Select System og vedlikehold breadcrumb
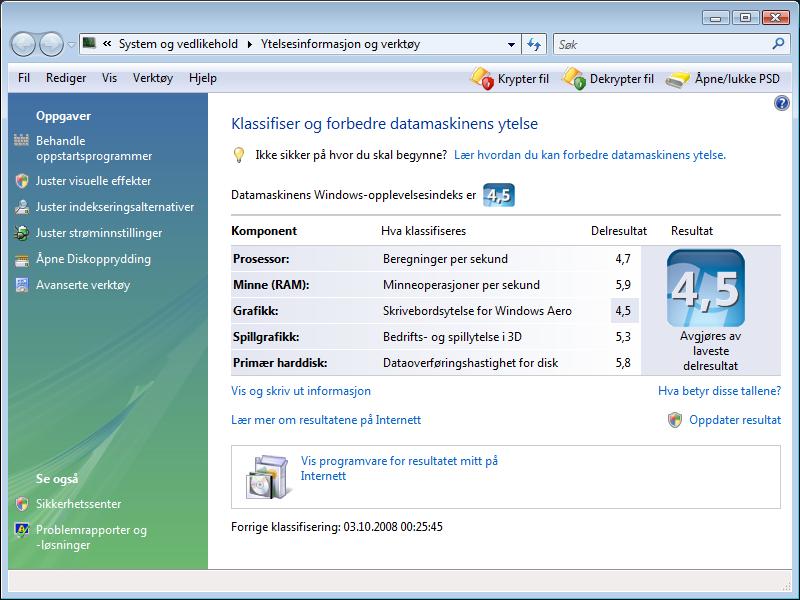800x600 pixels. click(178, 44)
